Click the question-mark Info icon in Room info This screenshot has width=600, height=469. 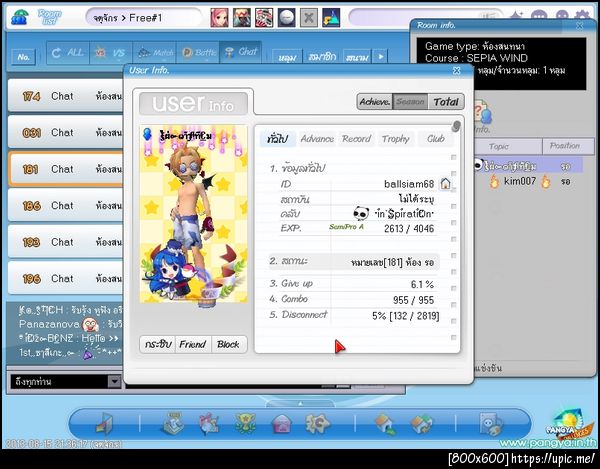[x=481, y=113]
